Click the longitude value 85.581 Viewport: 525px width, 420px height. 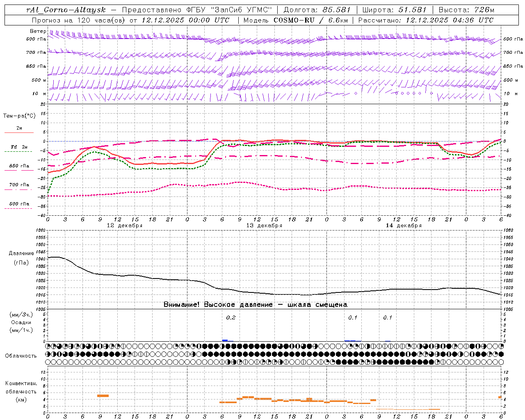click(336, 10)
